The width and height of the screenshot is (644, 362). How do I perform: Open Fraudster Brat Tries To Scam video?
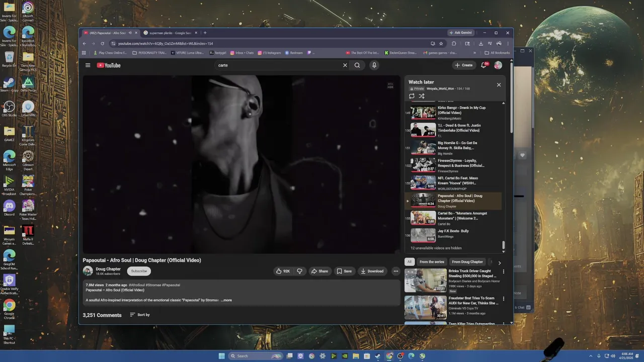(x=425, y=308)
